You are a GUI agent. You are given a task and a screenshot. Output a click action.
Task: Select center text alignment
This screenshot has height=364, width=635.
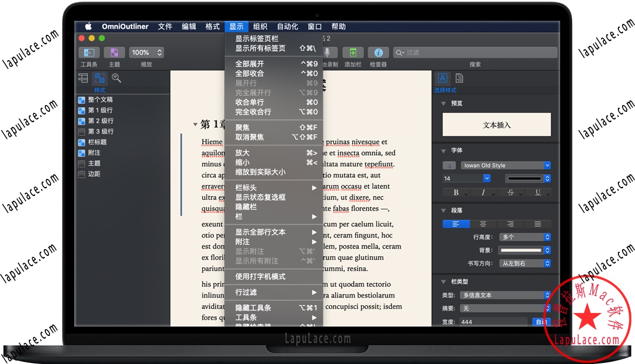[483, 224]
